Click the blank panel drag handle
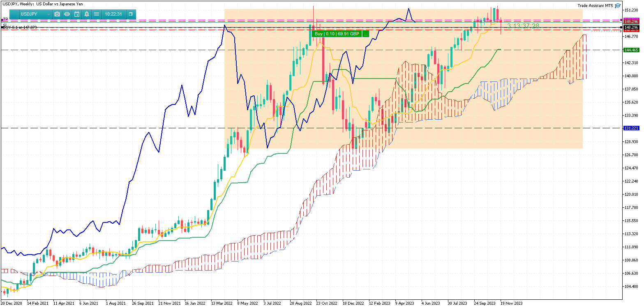This screenshot has width=644, height=308. tap(14, 14)
